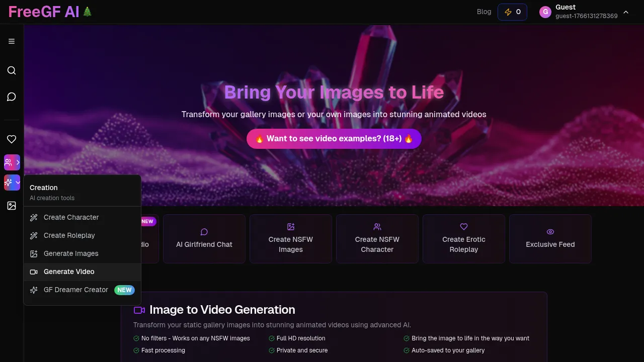Screen dimensions: 644x362
Task: Choose GF Dreamer Creator menu entry
Action: tap(75, 290)
